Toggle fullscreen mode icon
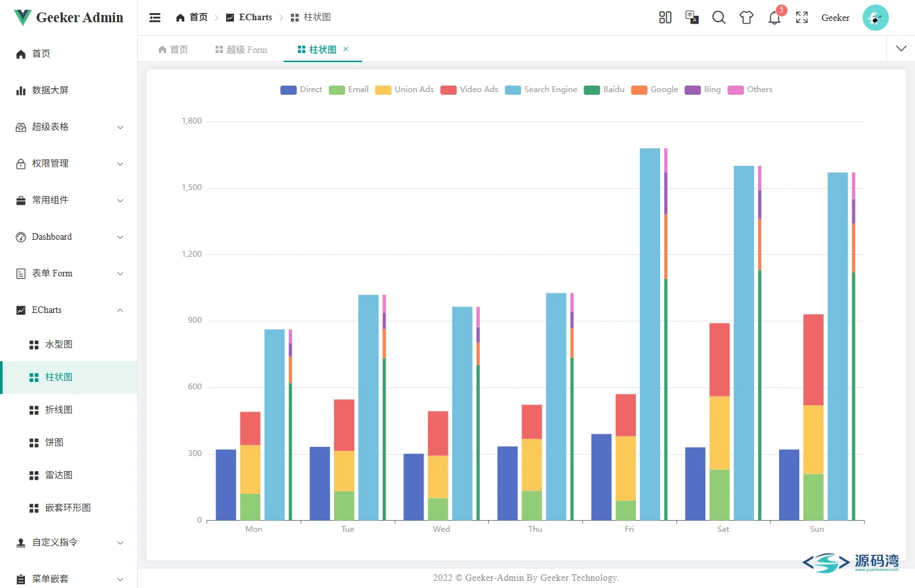 [x=802, y=18]
